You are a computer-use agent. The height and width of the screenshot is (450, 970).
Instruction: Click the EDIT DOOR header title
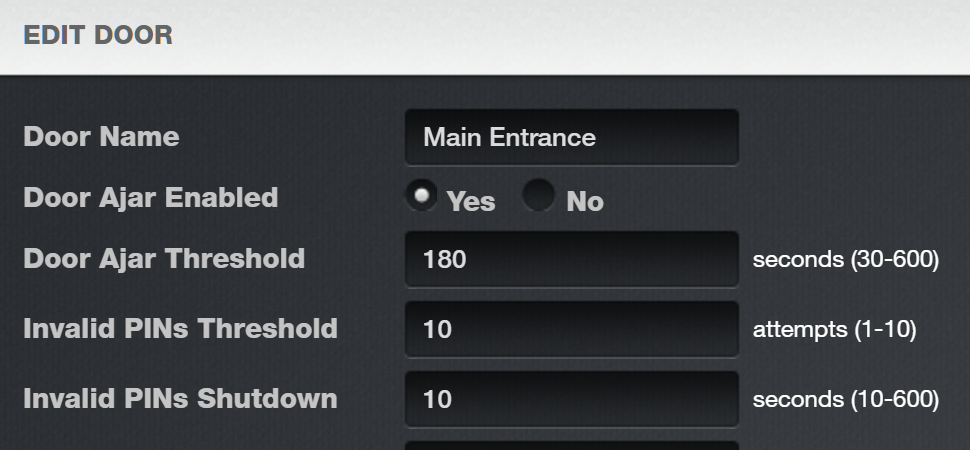[98, 35]
